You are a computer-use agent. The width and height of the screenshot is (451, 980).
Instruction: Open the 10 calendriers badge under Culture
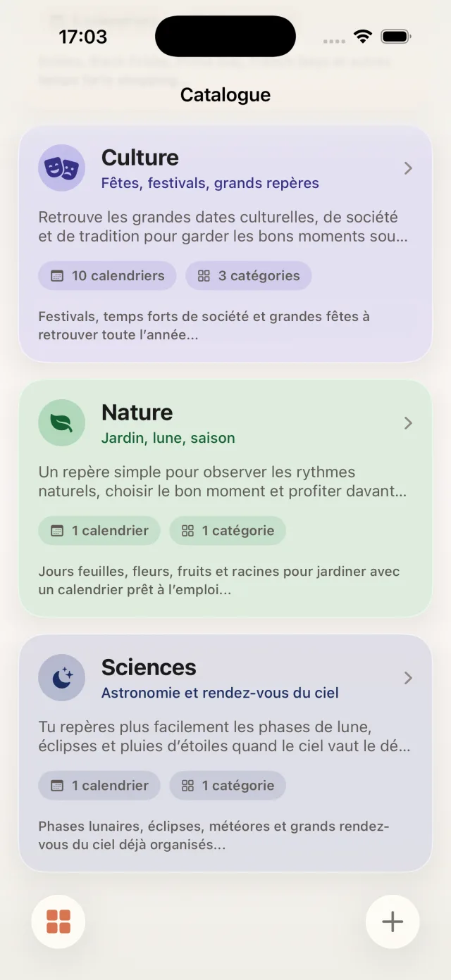click(x=106, y=275)
